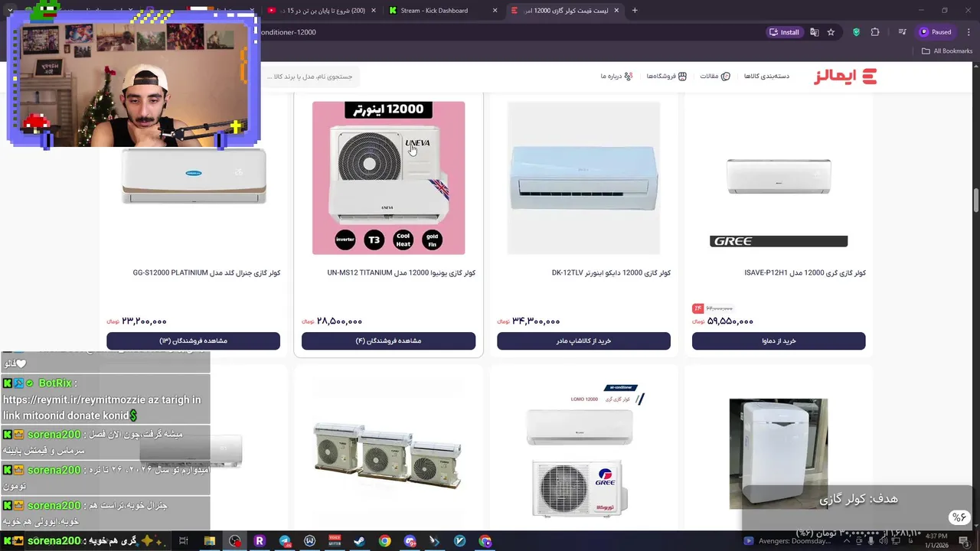Open Telegram from the taskbar
This screenshot has width=980, height=551.
pos(285,541)
